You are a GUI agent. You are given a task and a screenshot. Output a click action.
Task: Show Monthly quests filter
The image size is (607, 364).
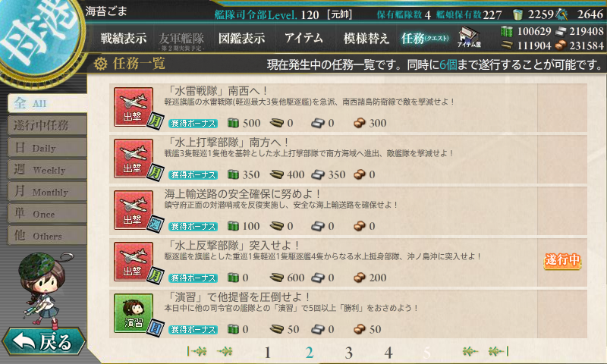click(47, 191)
